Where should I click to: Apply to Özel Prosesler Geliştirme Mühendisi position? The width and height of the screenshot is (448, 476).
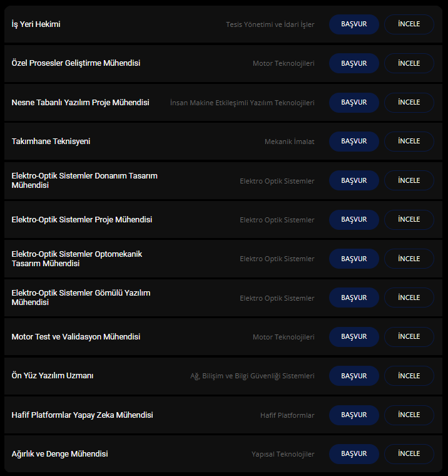pyautogui.click(x=354, y=63)
